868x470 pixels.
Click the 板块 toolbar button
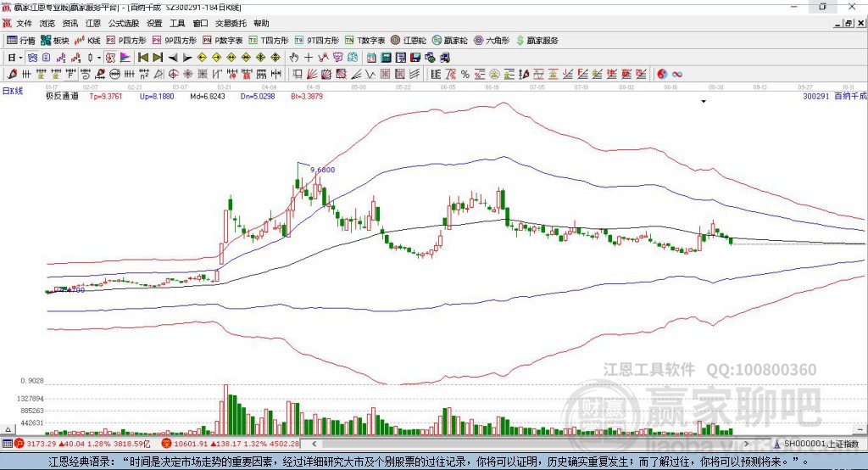coord(54,41)
